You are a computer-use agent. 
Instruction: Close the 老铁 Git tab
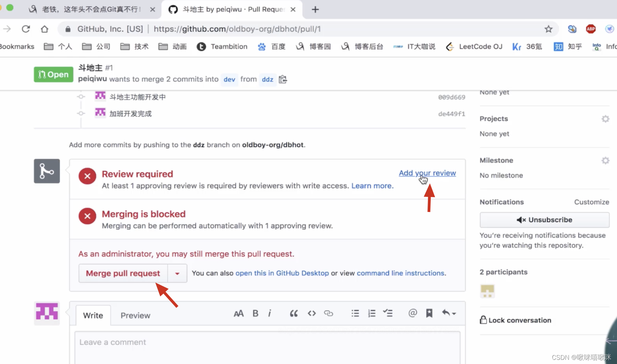click(x=153, y=9)
